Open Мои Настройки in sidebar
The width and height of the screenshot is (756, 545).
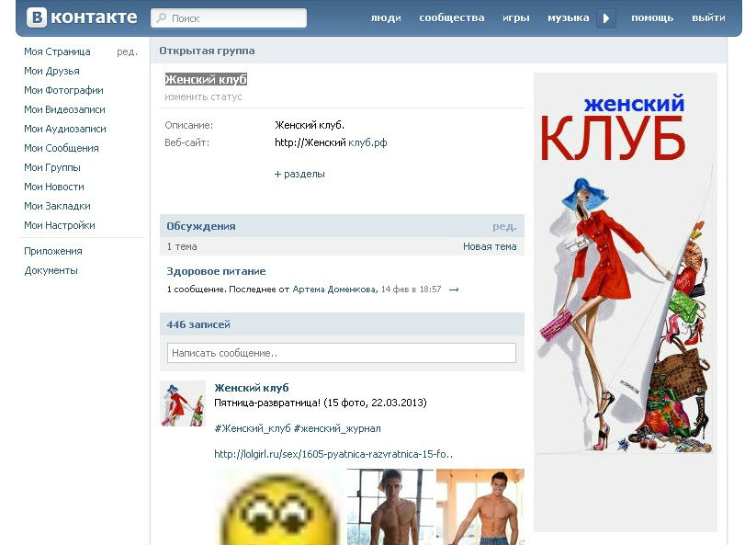[60, 225]
